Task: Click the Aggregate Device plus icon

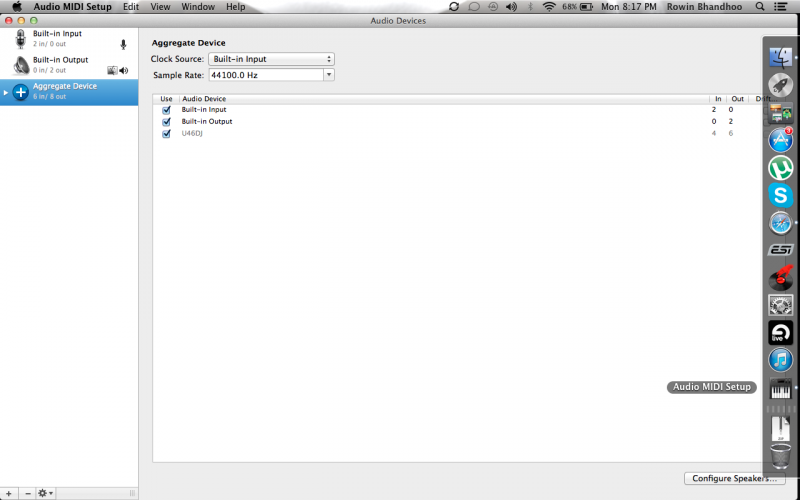Action: (x=20, y=92)
